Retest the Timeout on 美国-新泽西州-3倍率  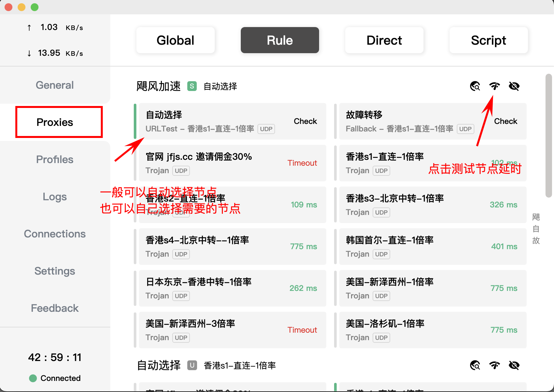pyautogui.click(x=302, y=330)
